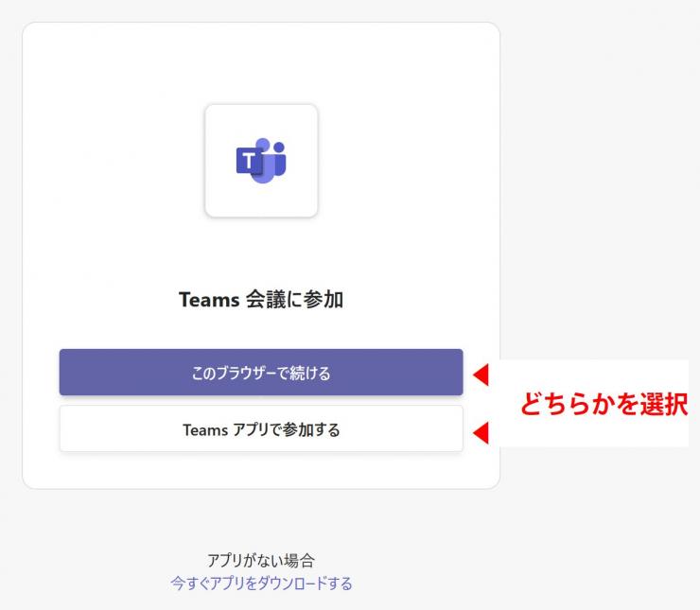
Task: Click "会議に参加" in the heading text
Action: pyautogui.click(x=290, y=301)
